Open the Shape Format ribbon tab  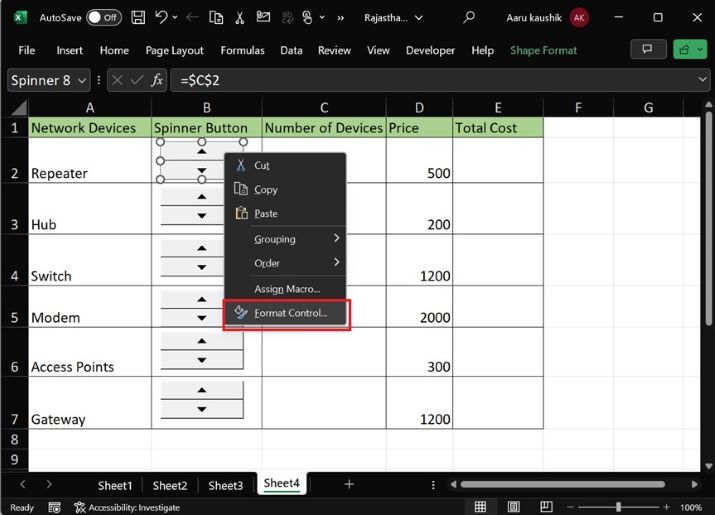coord(543,50)
